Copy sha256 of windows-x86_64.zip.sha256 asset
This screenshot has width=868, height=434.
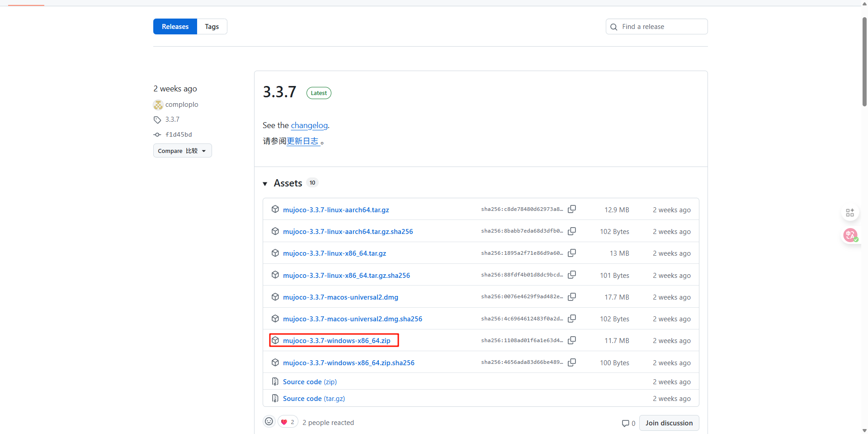point(572,362)
